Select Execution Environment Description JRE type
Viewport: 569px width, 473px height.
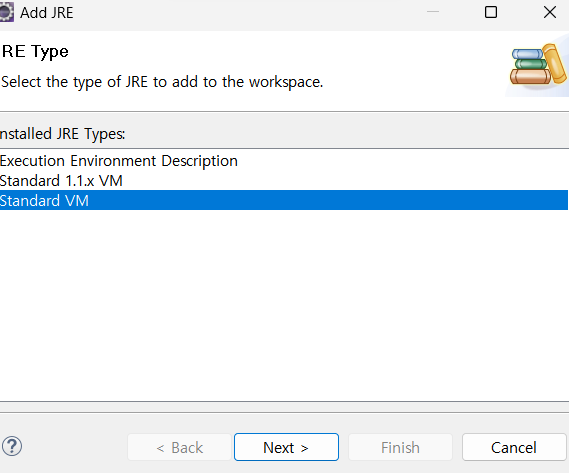(x=284, y=160)
